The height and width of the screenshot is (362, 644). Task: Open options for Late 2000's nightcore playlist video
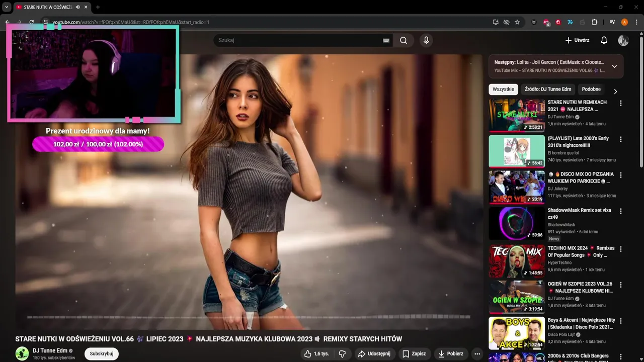coord(620,139)
